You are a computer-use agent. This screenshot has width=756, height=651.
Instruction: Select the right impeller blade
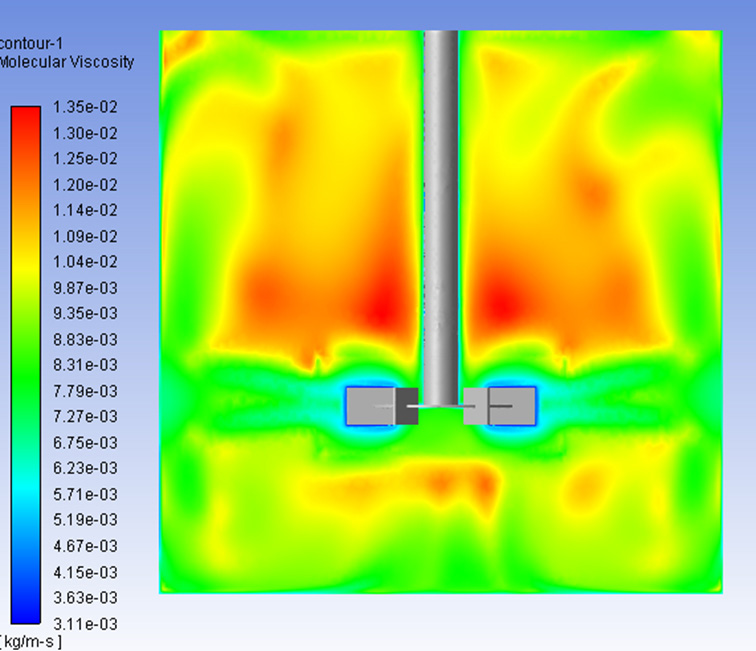pos(512,406)
